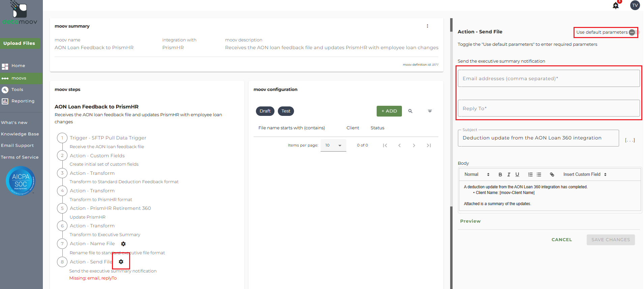The image size is (644, 289).
Task: Click the moov definition id text
Action: click(420, 65)
